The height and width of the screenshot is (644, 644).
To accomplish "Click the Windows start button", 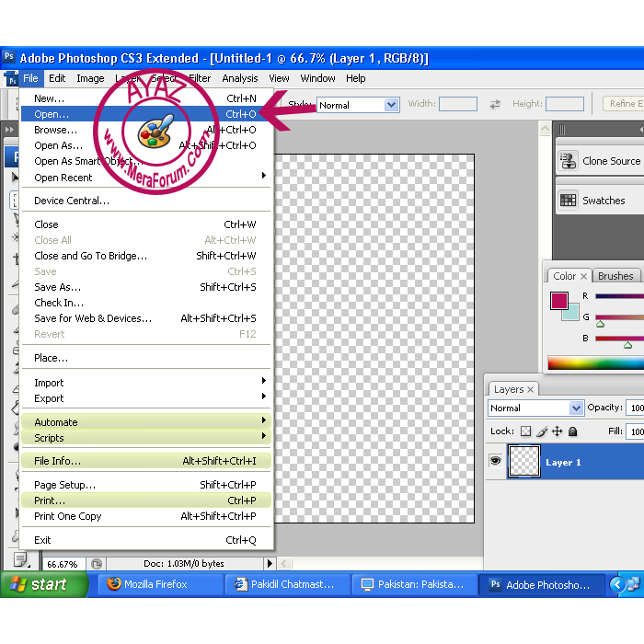I will [44, 584].
